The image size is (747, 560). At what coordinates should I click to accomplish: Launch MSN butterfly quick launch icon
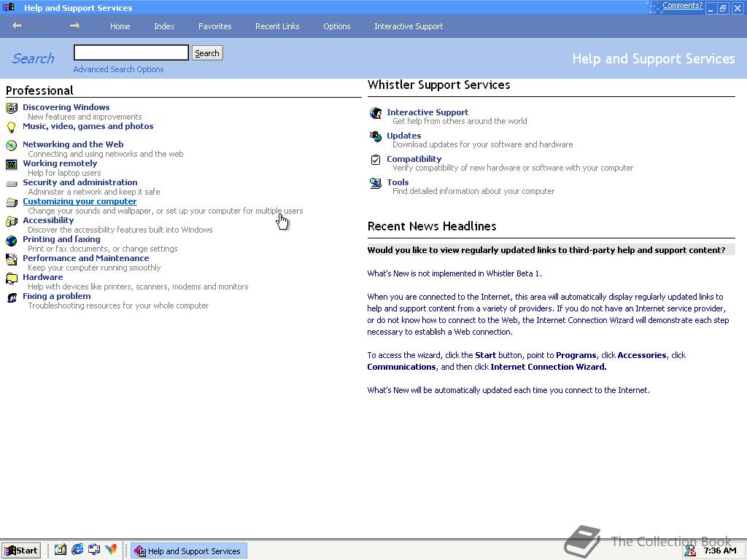(x=111, y=550)
